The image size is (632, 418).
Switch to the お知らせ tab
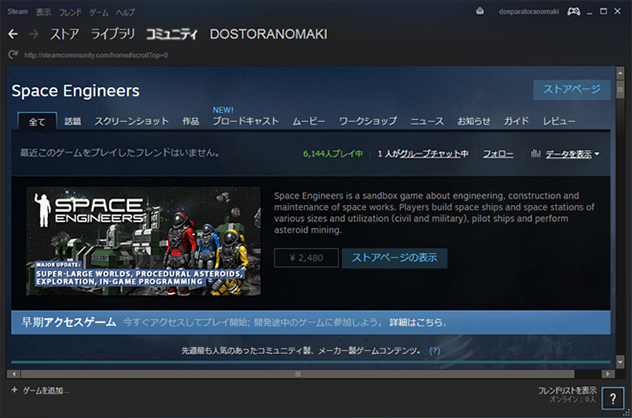[x=474, y=121]
